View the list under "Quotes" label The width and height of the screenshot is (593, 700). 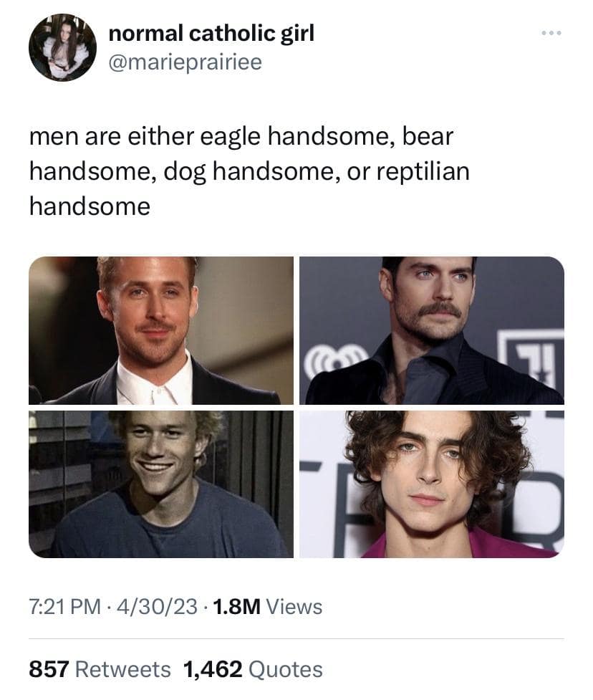tap(284, 669)
